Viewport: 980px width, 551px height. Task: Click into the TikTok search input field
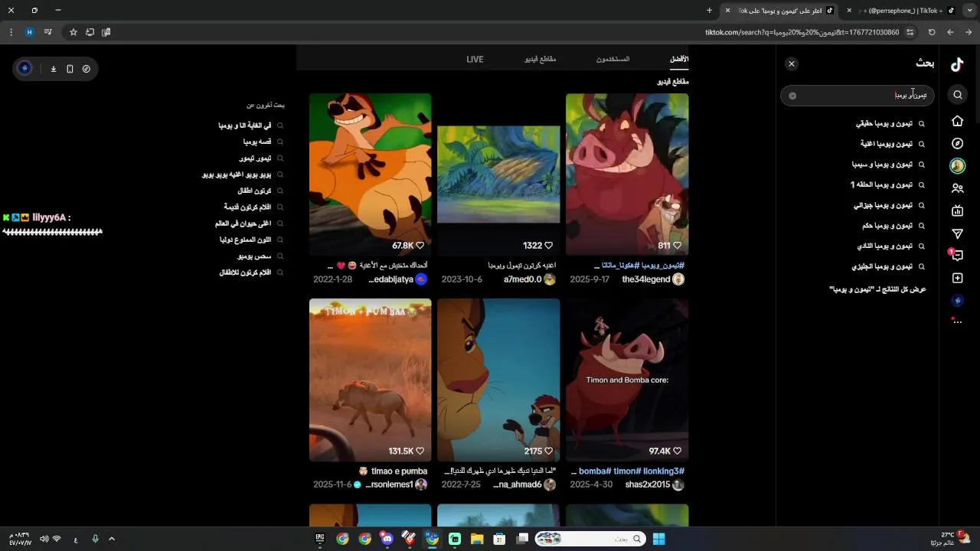pyautogui.click(x=857, y=96)
